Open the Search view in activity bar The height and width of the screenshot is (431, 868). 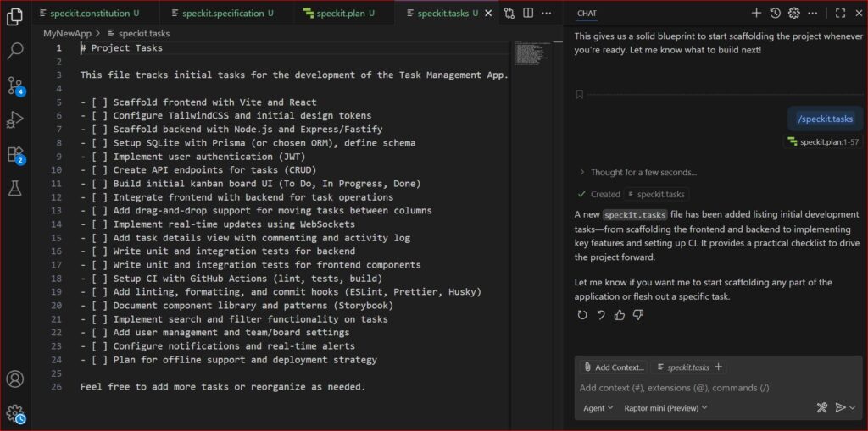(x=15, y=51)
